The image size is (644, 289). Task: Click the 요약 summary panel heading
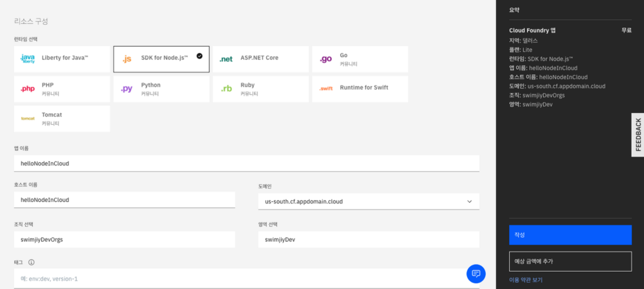514,10
